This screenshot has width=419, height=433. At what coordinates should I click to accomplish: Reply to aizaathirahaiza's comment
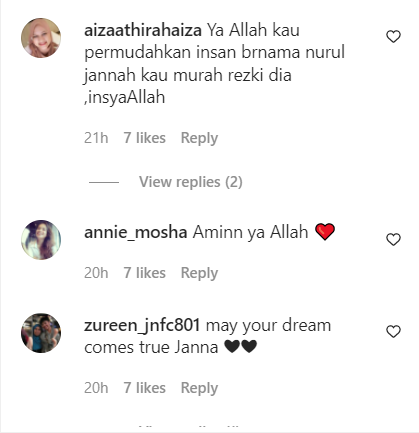[x=199, y=138]
